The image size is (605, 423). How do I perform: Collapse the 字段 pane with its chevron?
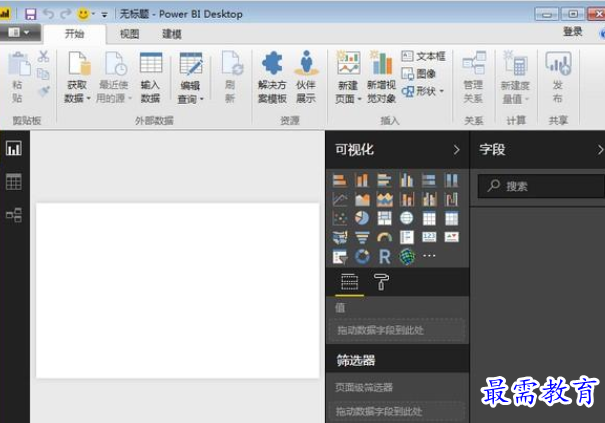point(600,150)
